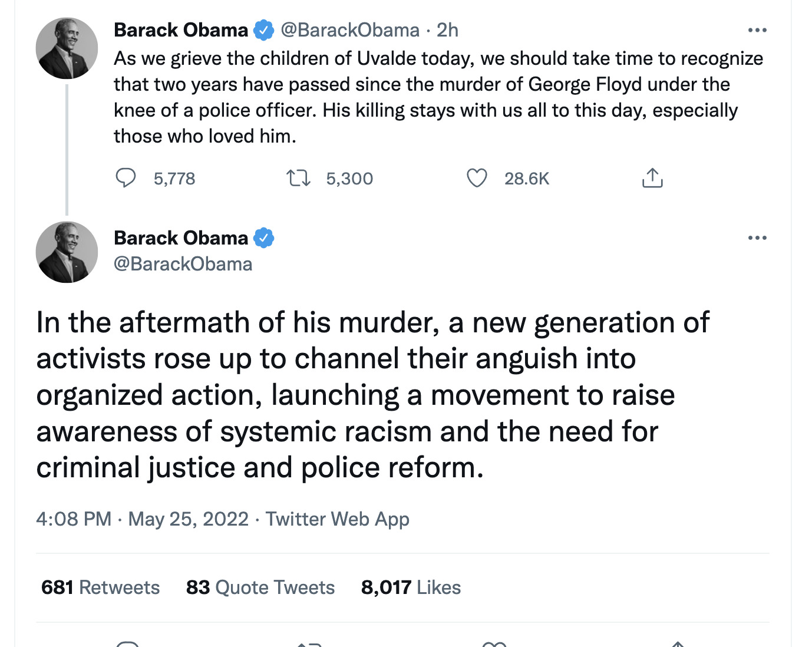
Task: Open the @BarackObama handle in the first tweet
Action: tap(350, 30)
